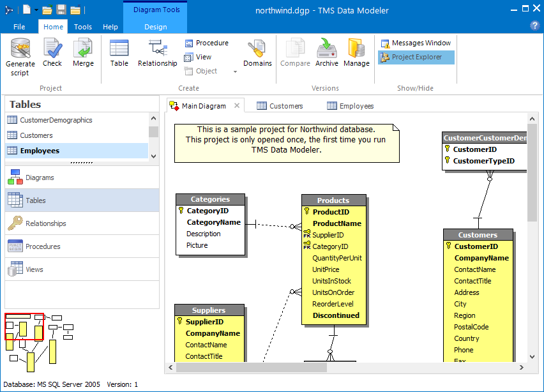
Task: Add a new Procedure from the ribbon
Action: 206,43
